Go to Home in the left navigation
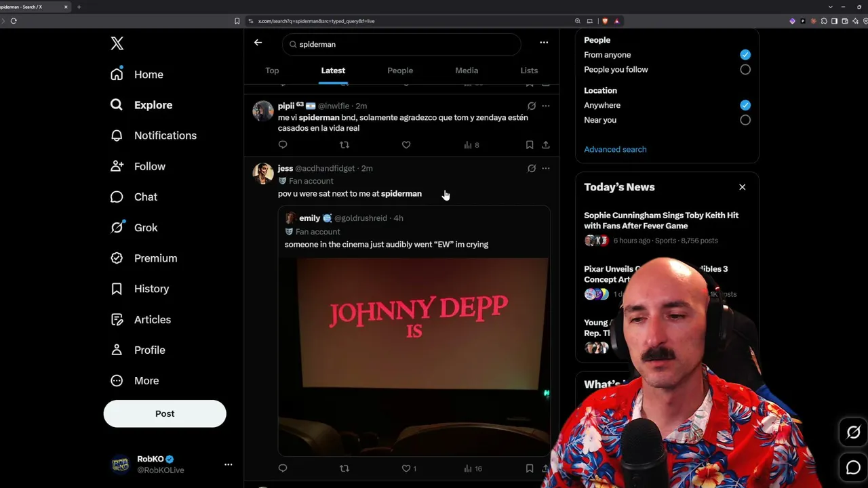The height and width of the screenshot is (488, 868). click(x=137, y=75)
